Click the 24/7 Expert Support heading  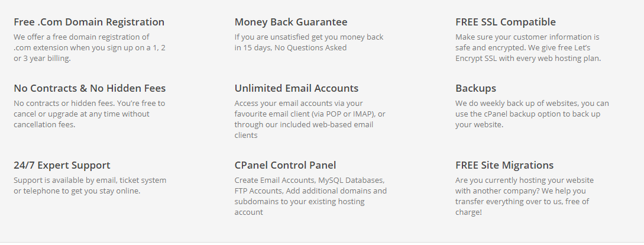pyautogui.click(x=62, y=165)
